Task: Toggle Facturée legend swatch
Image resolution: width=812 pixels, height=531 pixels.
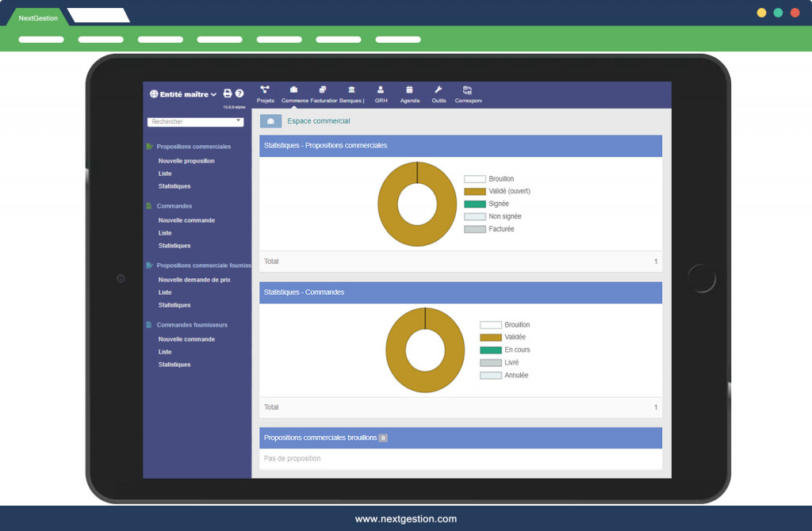Action: [475, 229]
